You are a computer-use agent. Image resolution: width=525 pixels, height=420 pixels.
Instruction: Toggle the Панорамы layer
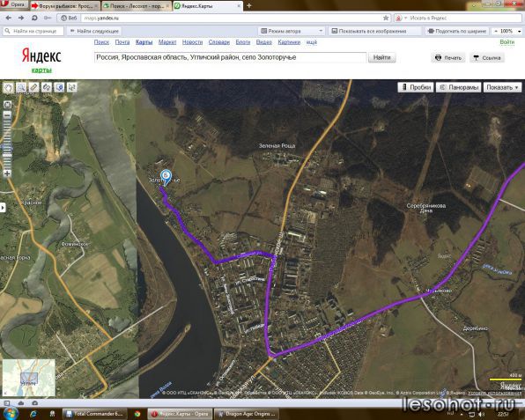click(459, 87)
